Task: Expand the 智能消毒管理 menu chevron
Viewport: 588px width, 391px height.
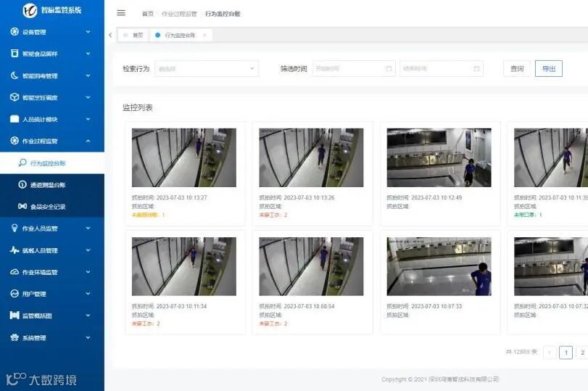Action: coord(88,75)
